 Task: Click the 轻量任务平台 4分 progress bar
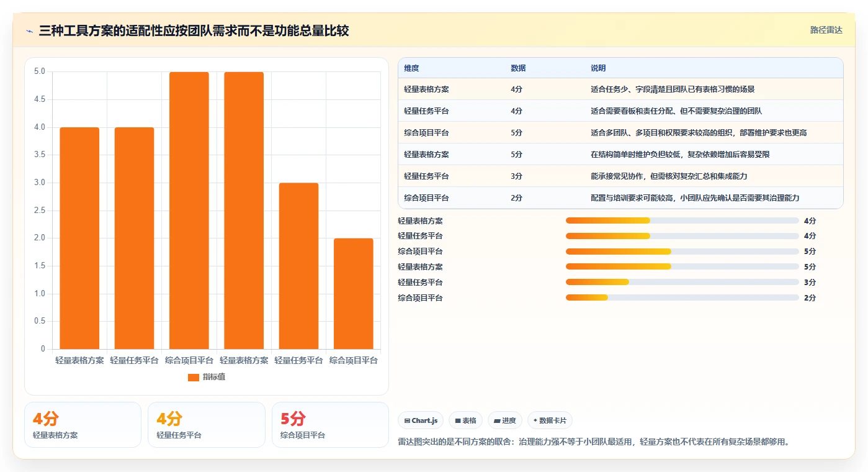coord(682,236)
